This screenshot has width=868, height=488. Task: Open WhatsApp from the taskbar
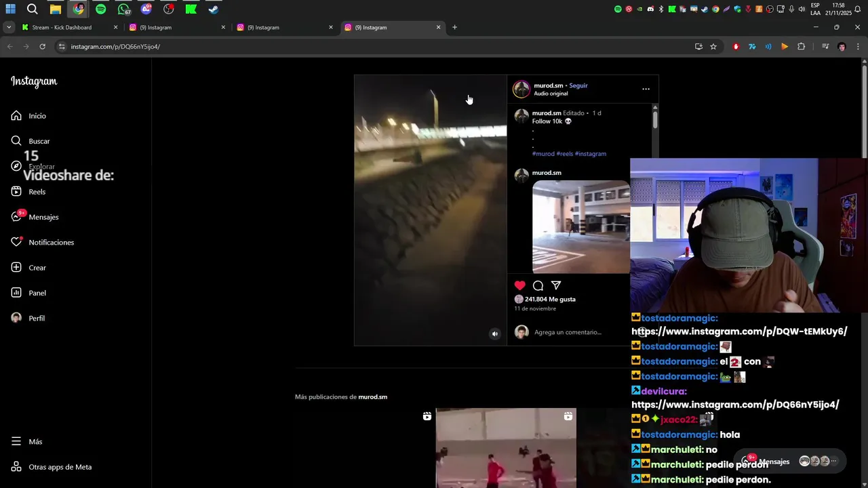123,9
